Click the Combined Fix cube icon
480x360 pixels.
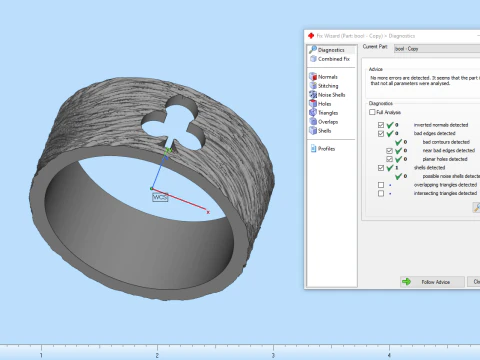click(x=313, y=59)
